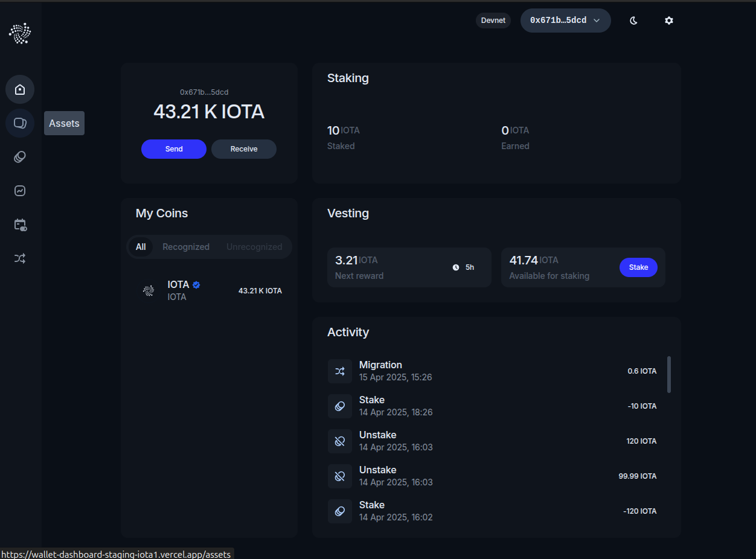
Task: Open the Vesting calendar sidebar icon
Action: point(20,225)
